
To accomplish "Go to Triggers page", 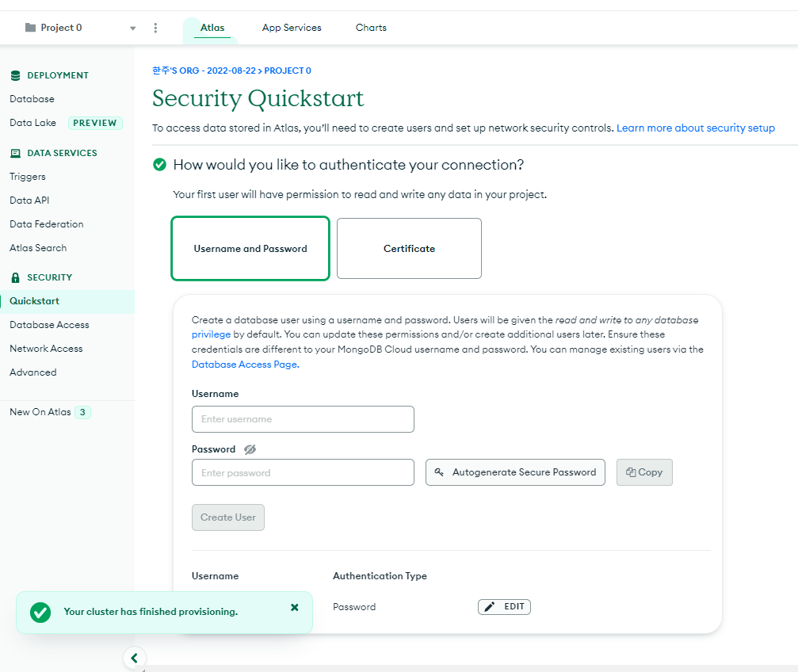I will (x=28, y=177).
